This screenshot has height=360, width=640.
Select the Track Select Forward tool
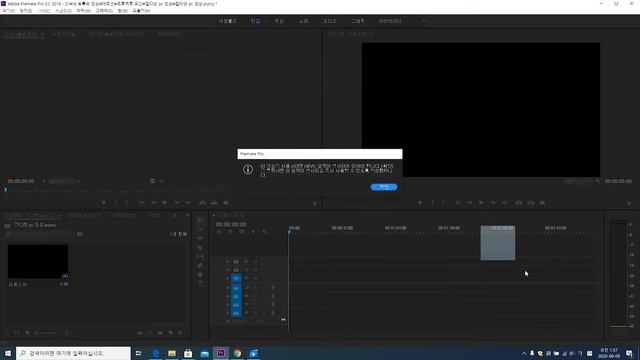tap(200, 229)
